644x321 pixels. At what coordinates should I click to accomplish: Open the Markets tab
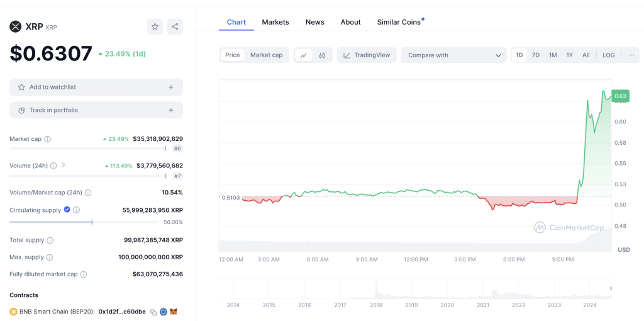point(275,22)
